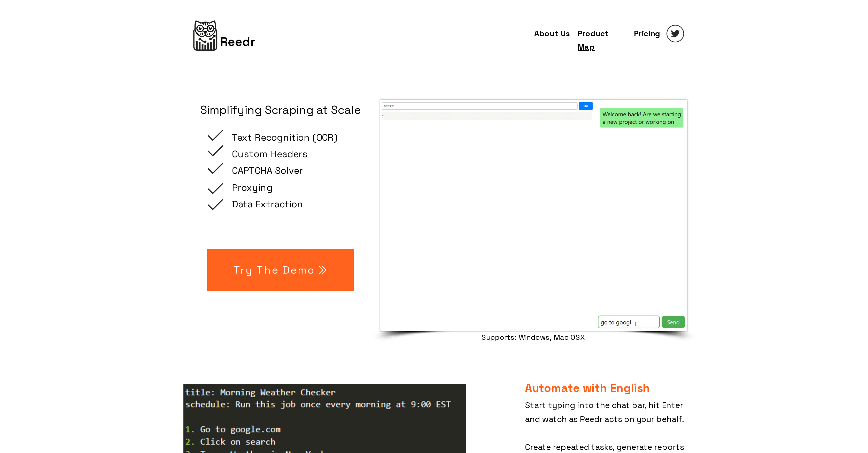Image resolution: width=868 pixels, height=453 pixels.
Task: Click the checkmark beside CAPTCHA Solver
Action: pos(215,169)
